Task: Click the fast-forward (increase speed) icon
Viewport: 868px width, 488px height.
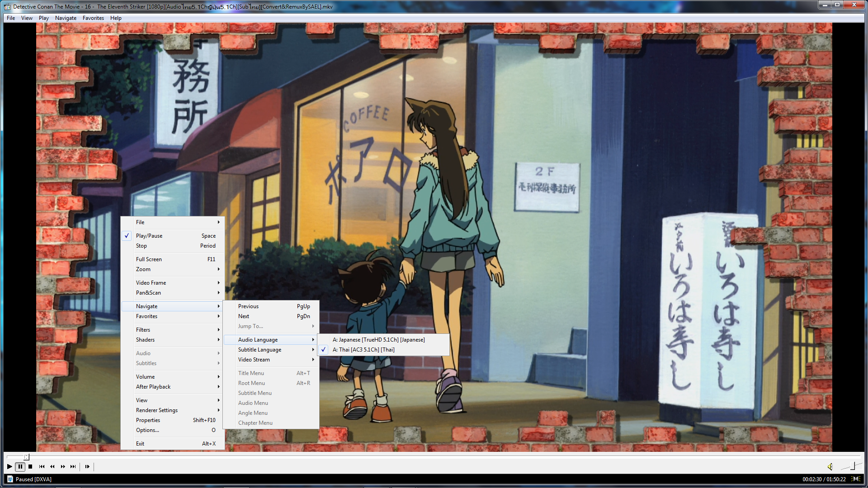Action: [x=63, y=466]
